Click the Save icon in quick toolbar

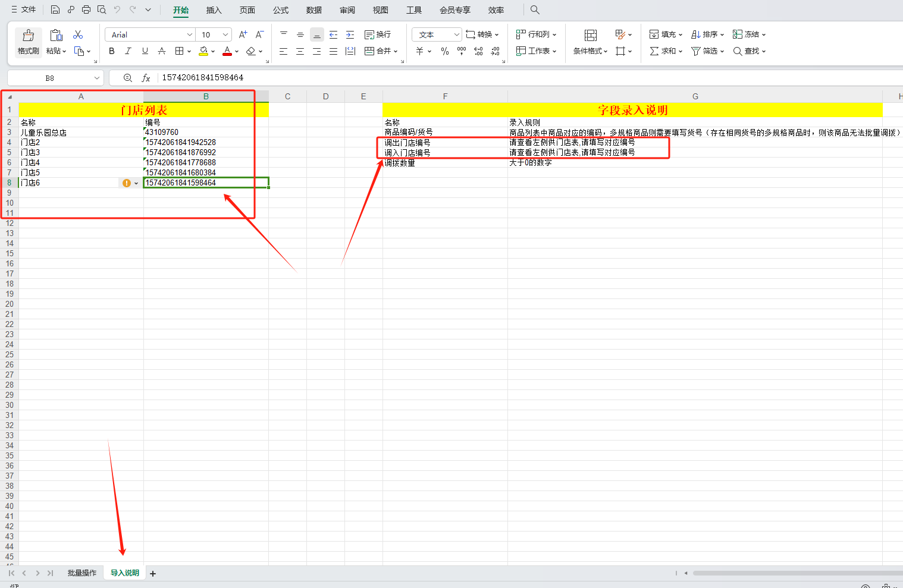click(x=55, y=10)
